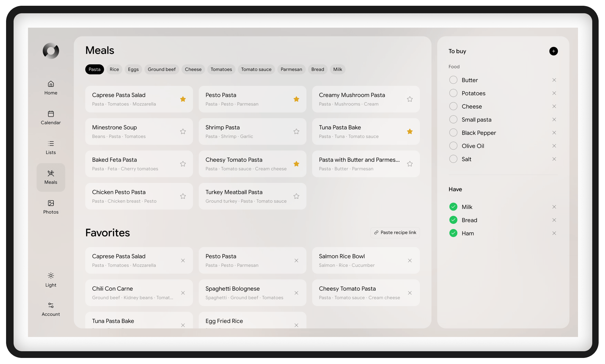Viewport: 605px width, 364px height.
Task: Select the Tomato sauce filter chip
Action: pos(256,69)
